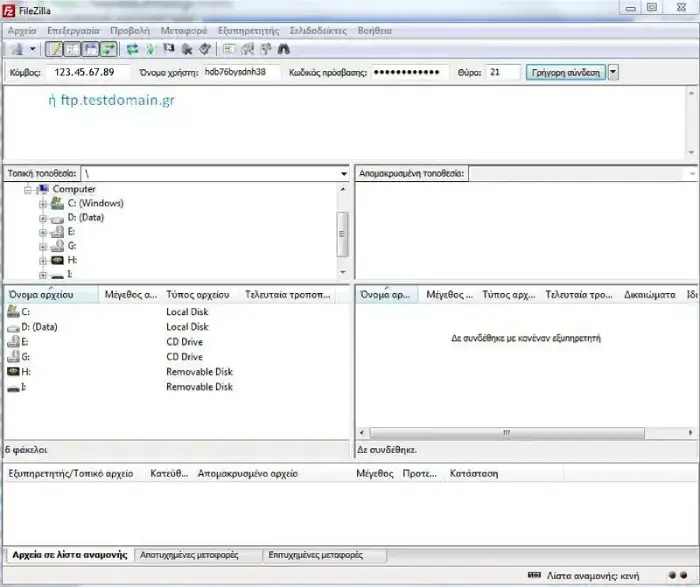700x587 pixels.
Task: Click the Κωδικός πρόσβασης password field
Action: [x=410, y=72]
